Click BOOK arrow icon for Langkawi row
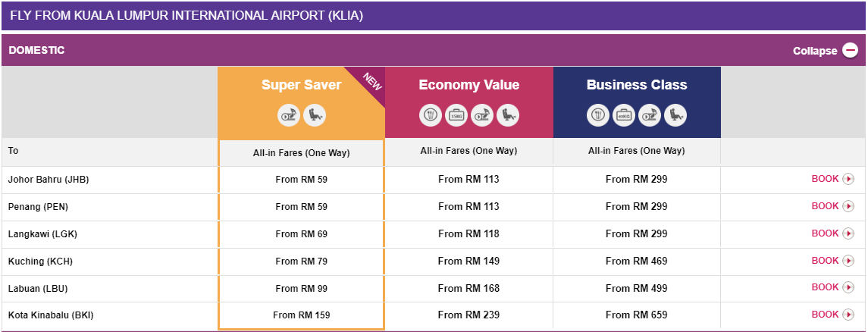The width and height of the screenshot is (868, 332). click(x=848, y=233)
